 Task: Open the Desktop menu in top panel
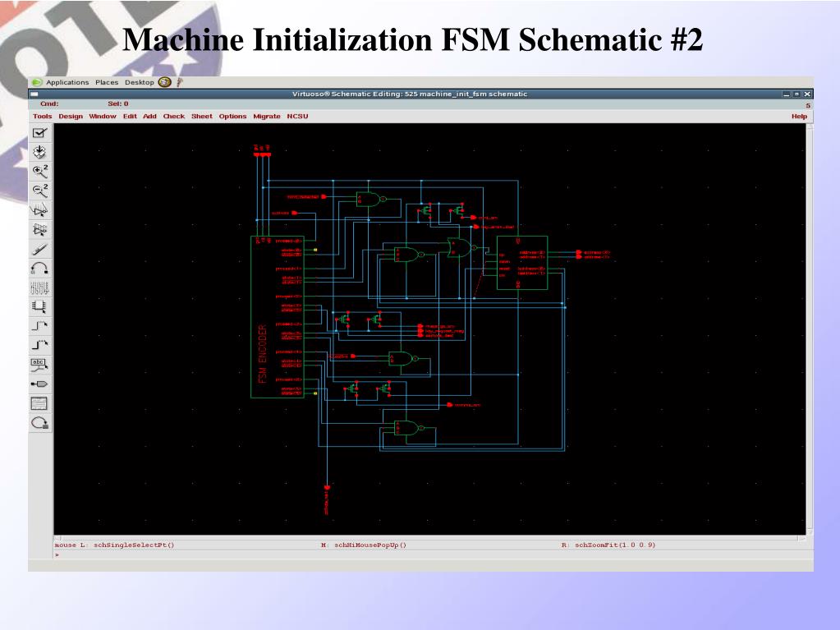click(140, 82)
